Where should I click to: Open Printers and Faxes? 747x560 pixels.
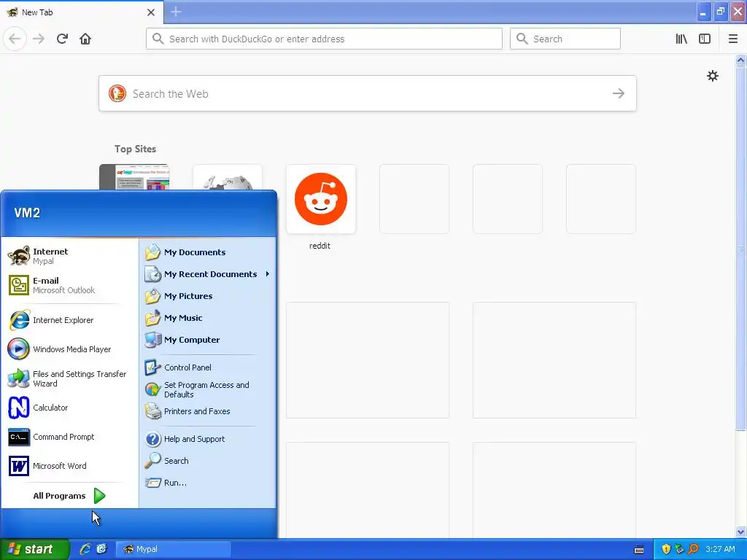point(207,411)
